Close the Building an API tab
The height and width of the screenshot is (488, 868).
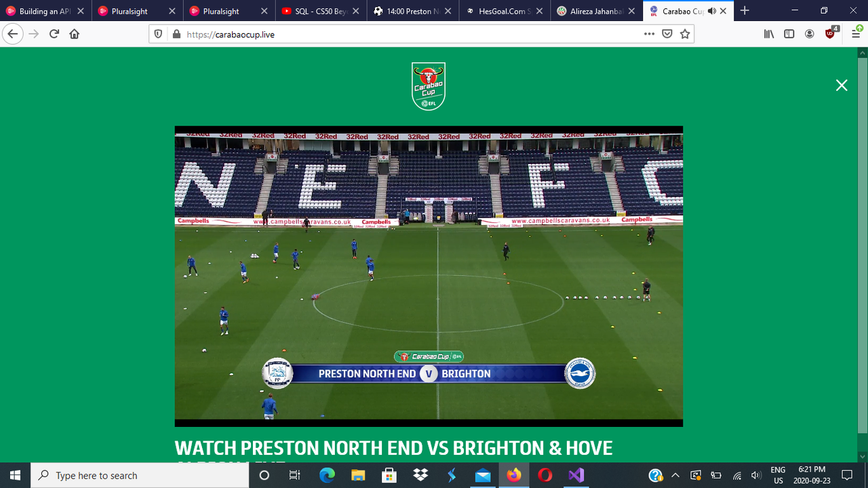(x=81, y=11)
